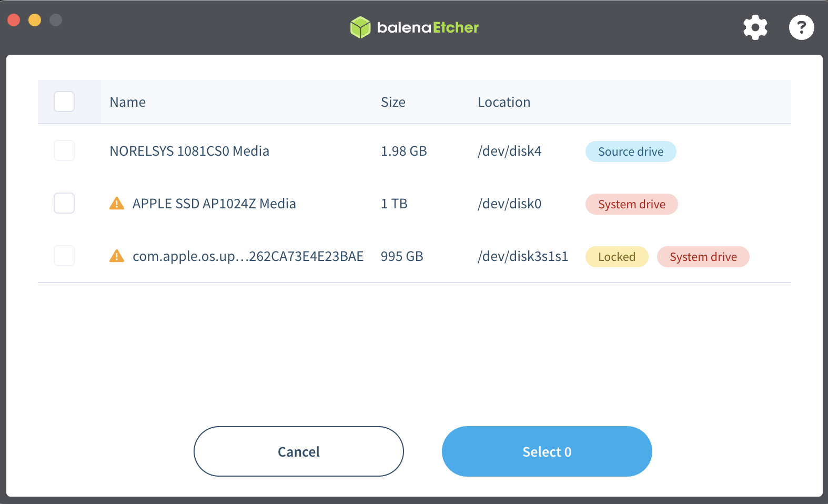Click System drive badge for /dev/disk3s1s1
The image size is (828, 504).
(703, 257)
